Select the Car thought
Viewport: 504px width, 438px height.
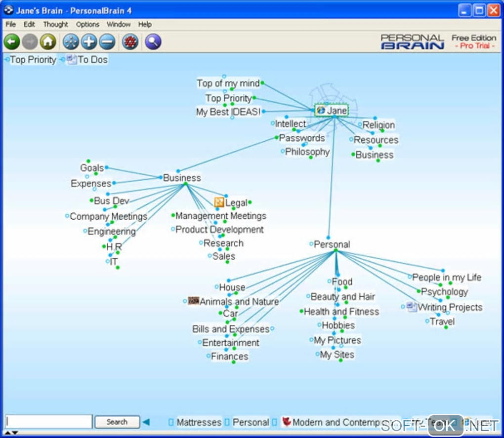click(230, 314)
